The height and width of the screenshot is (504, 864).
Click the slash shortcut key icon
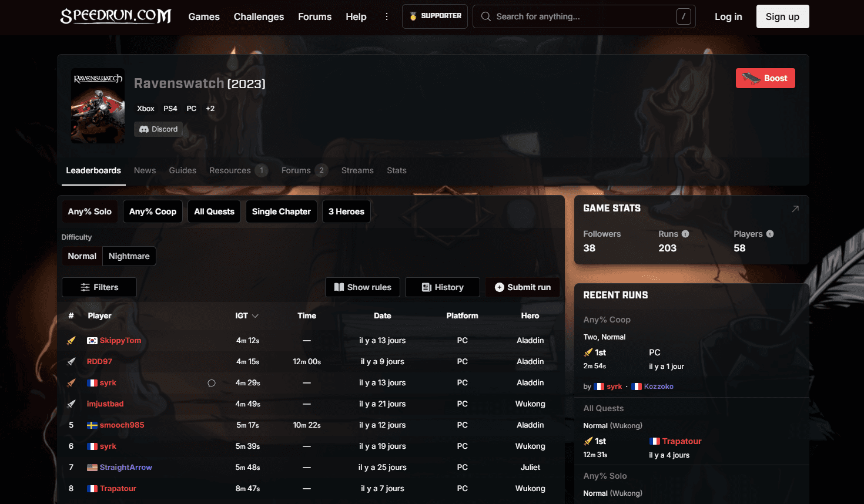click(684, 16)
